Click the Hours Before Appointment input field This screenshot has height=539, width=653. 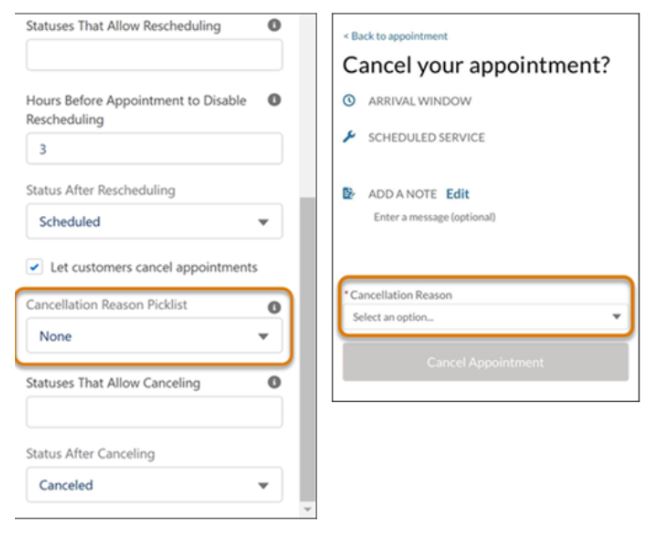click(149, 148)
